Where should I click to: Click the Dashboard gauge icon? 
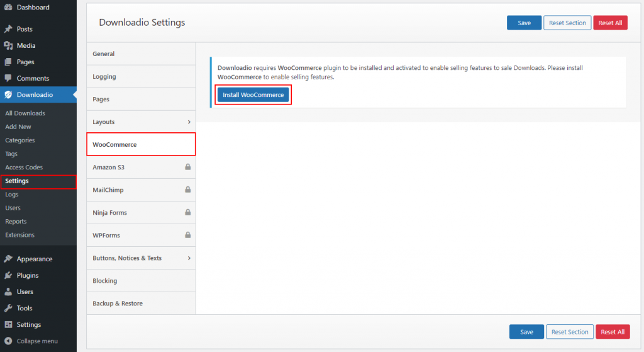pos(8,7)
